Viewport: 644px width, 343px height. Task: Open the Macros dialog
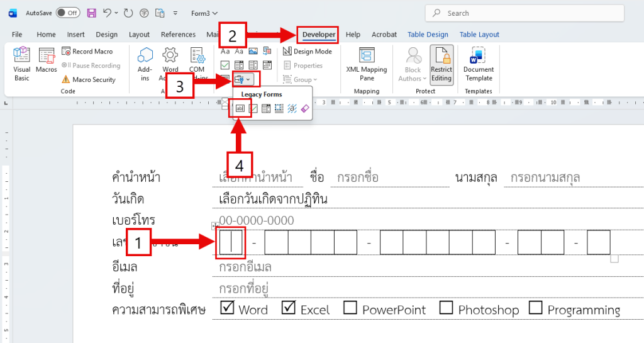click(x=47, y=60)
